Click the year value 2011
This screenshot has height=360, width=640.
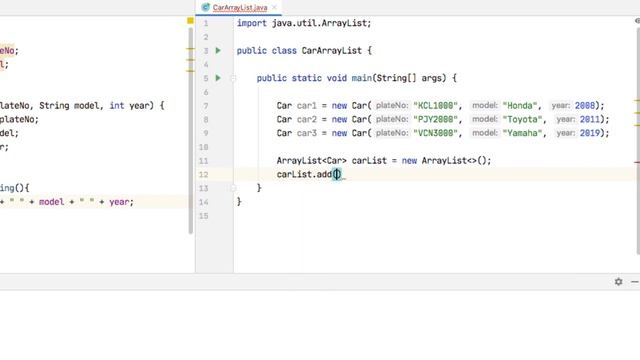589,120
